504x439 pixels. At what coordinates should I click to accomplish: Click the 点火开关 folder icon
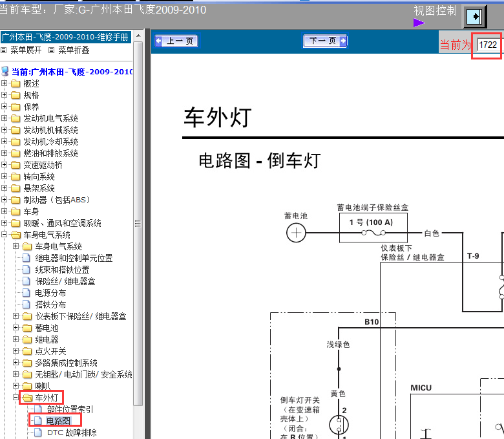coord(27,351)
